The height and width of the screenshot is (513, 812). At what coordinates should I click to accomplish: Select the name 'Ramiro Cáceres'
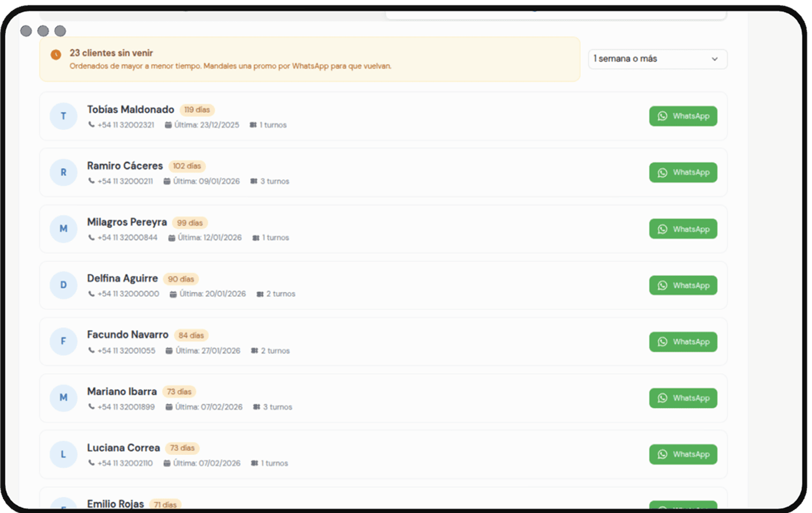125,166
